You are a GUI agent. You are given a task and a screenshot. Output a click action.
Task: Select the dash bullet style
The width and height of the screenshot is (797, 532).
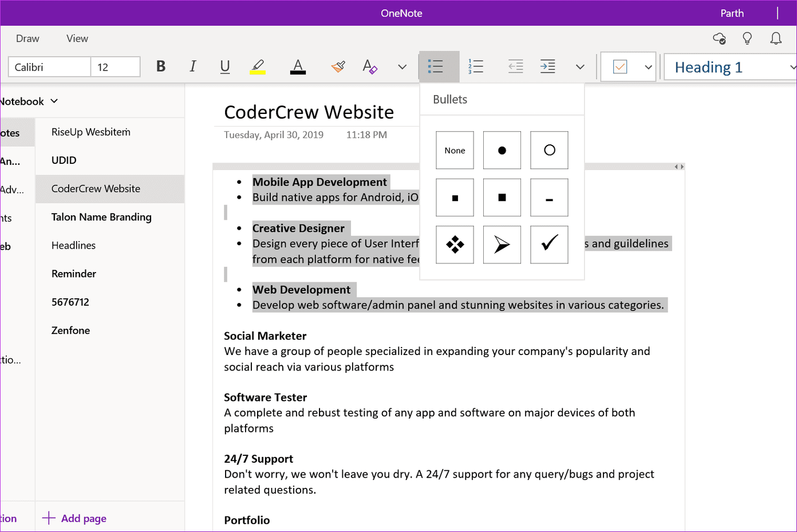pos(549,198)
